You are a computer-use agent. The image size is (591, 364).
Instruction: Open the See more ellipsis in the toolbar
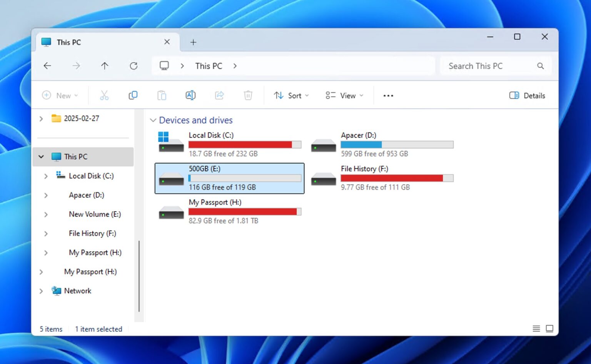coord(388,95)
